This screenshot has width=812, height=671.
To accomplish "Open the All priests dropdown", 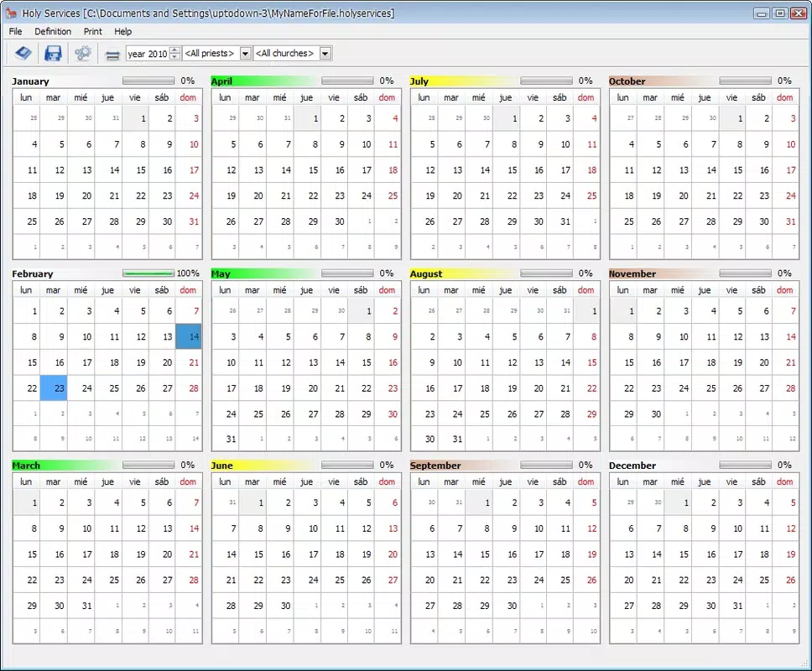I will tap(246, 54).
